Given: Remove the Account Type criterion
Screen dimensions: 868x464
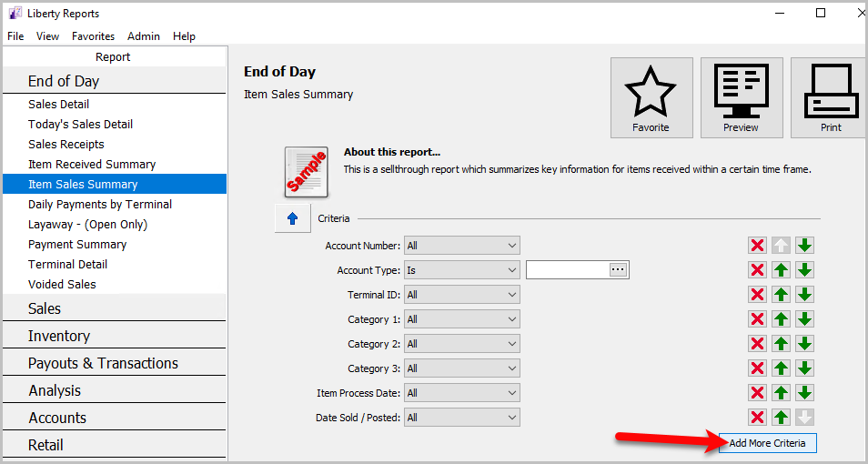Looking at the screenshot, I should [757, 269].
